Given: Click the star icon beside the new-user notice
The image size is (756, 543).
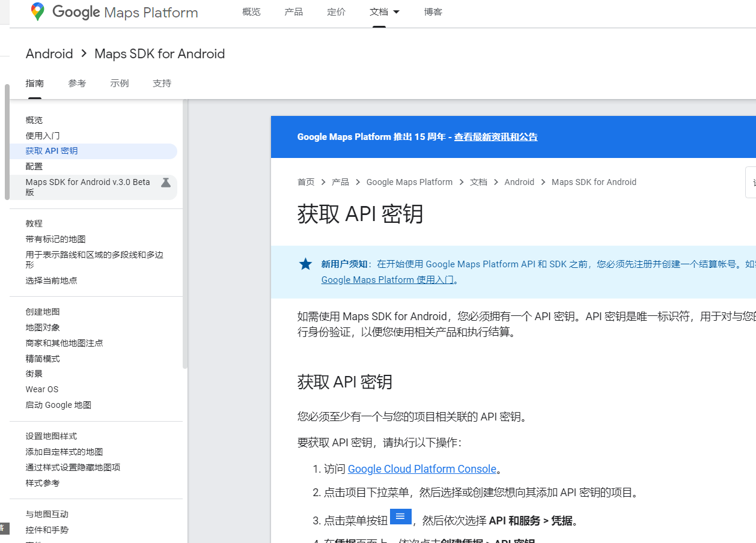Looking at the screenshot, I should pos(305,264).
